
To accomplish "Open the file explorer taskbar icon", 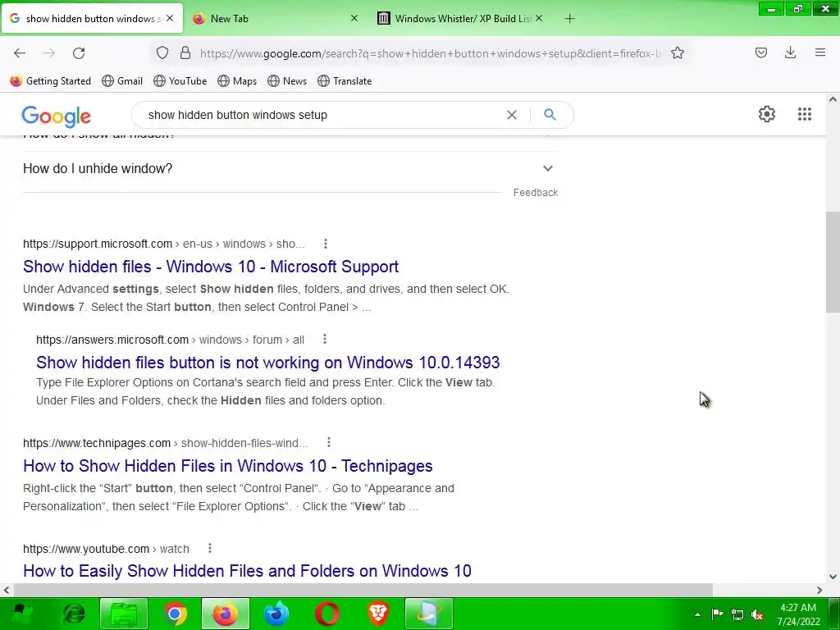I will pos(124,614).
